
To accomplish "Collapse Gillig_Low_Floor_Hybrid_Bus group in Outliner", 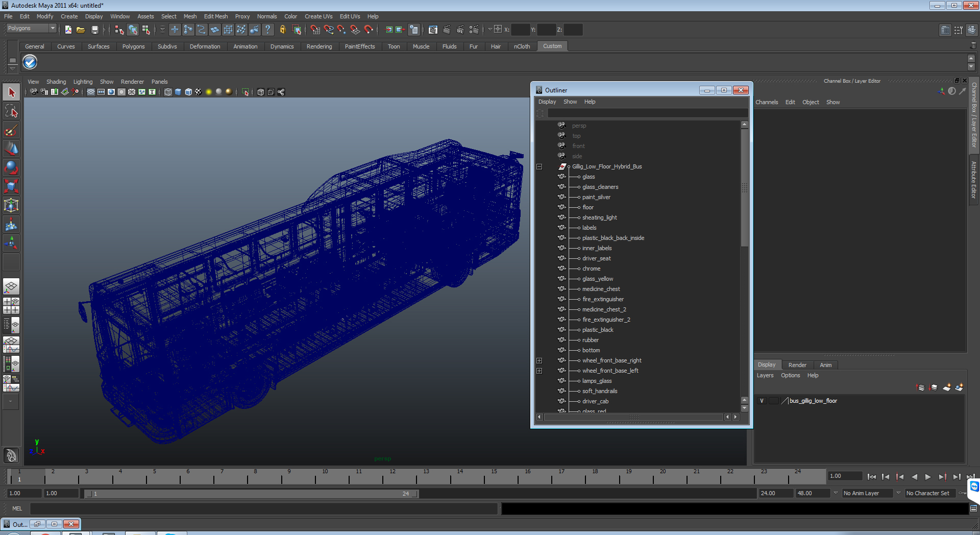I will [x=539, y=166].
